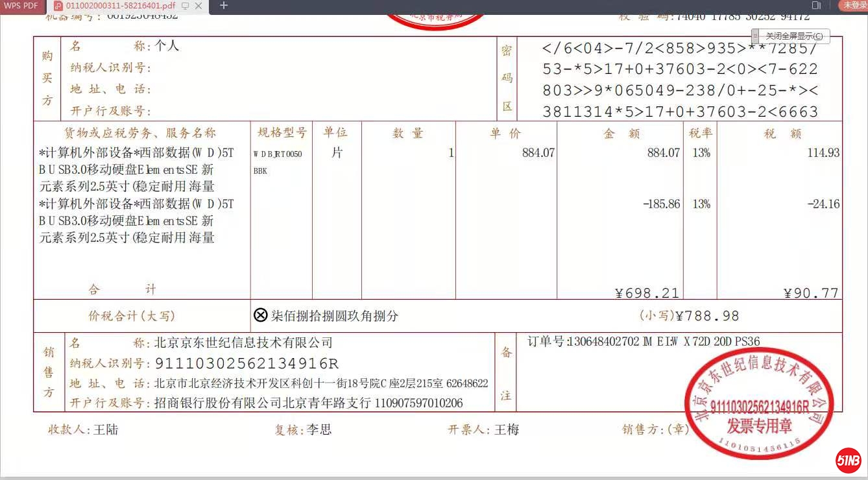Click the issuer 开票人:王梅
This screenshot has height=480, width=868.
483,429
